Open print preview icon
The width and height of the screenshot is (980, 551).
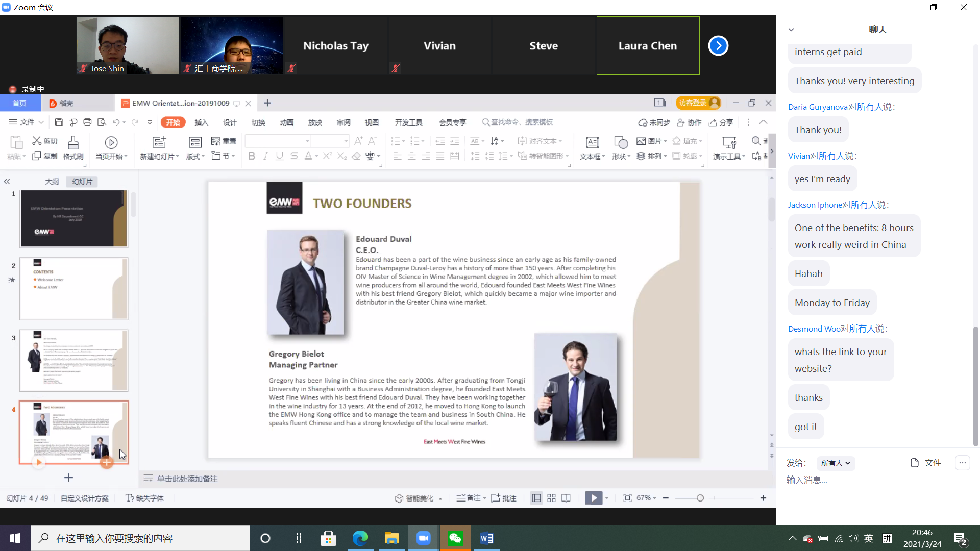tap(102, 122)
